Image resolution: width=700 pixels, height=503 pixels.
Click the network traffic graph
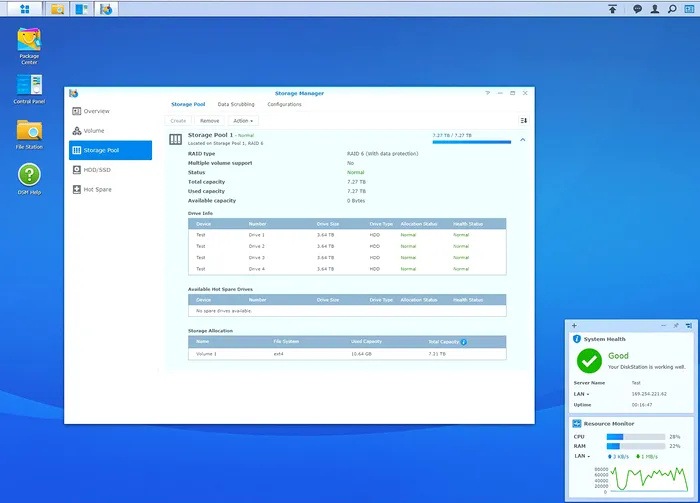pos(649,479)
